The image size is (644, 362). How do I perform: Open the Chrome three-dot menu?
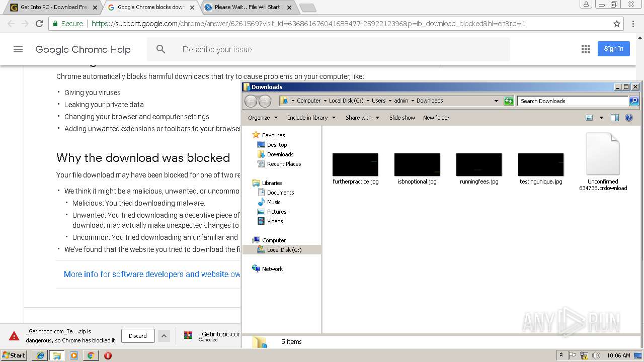(x=633, y=24)
